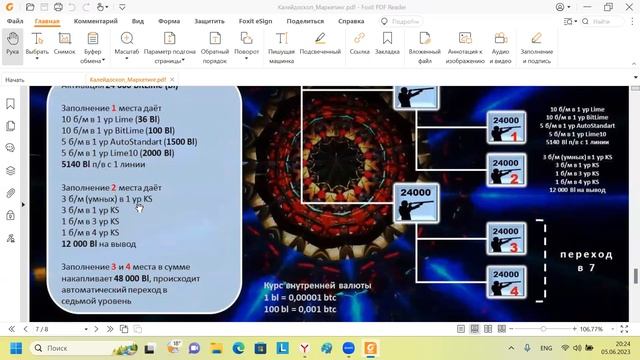Click the zoom out minus button
The image size is (640, 360).
511,329
